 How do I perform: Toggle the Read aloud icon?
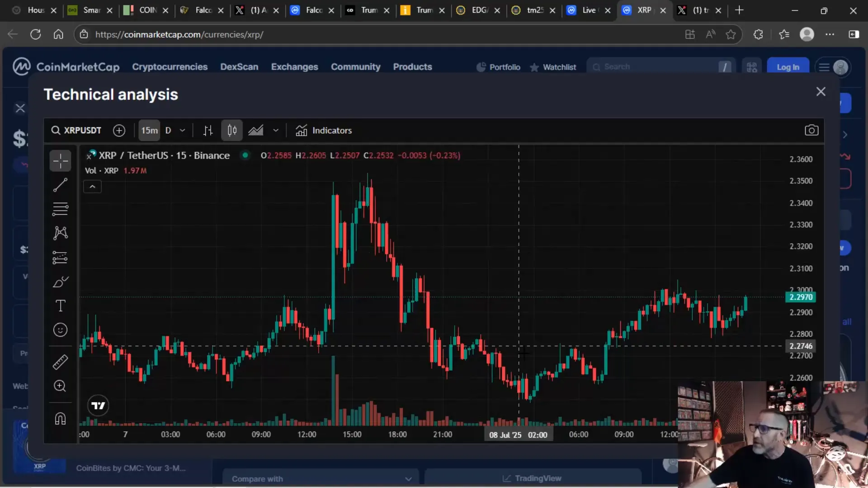710,34
